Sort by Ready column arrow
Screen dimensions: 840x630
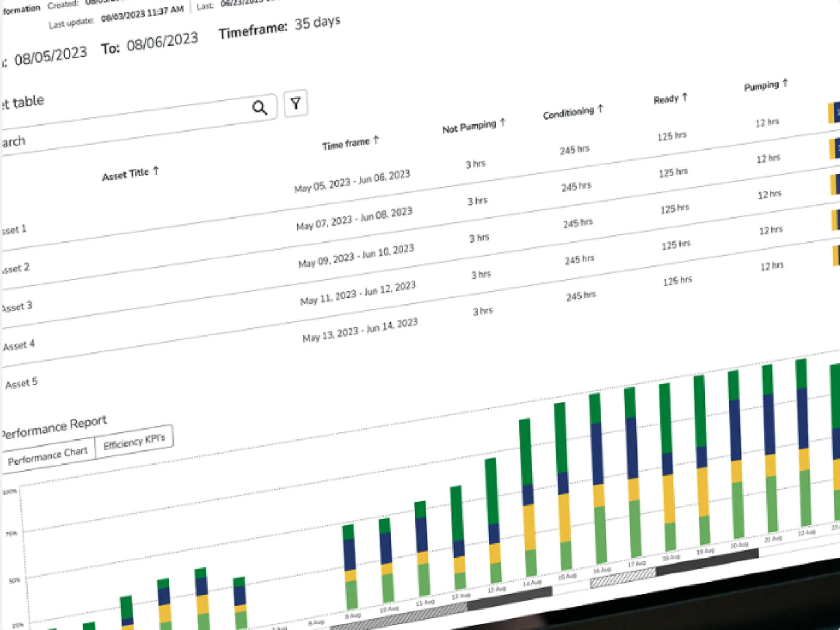coord(684,96)
